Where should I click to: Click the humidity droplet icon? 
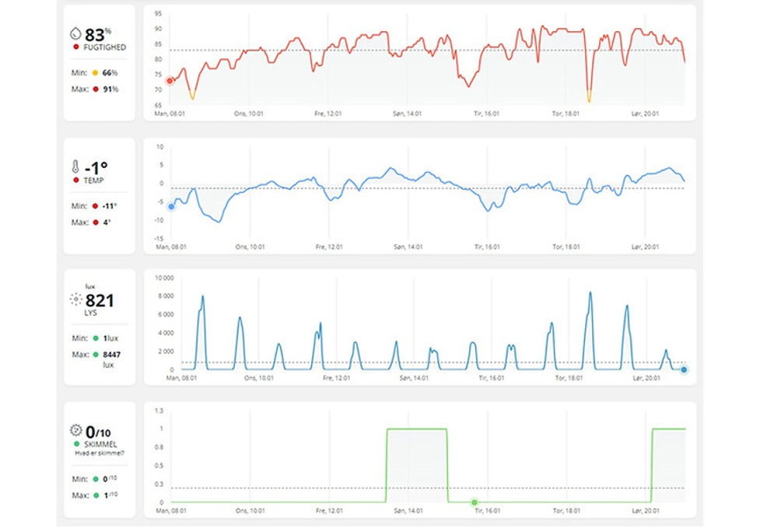[x=75, y=34]
